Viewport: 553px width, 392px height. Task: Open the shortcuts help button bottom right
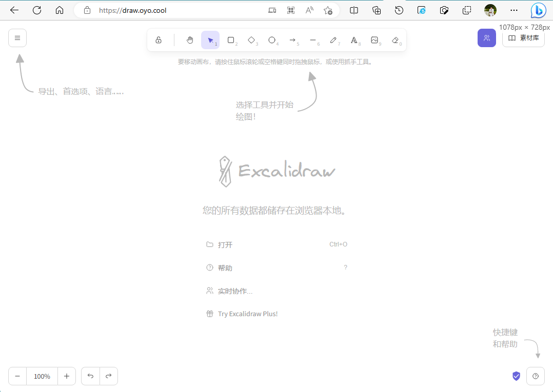[536, 376]
